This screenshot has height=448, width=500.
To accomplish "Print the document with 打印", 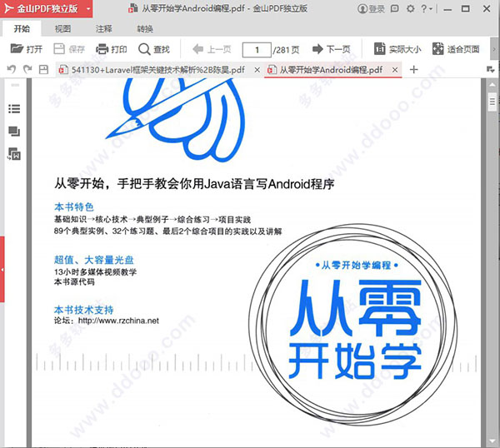I will click(x=112, y=49).
